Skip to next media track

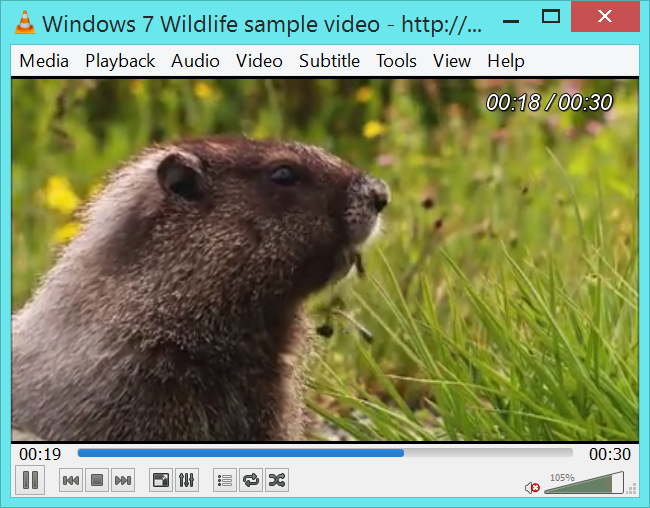(x=123, y=481)
